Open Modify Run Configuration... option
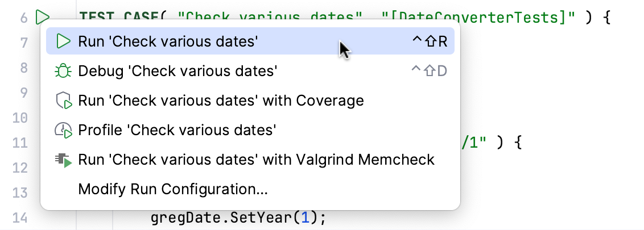This screenshot has width=644, height=230. click(173, 189)
